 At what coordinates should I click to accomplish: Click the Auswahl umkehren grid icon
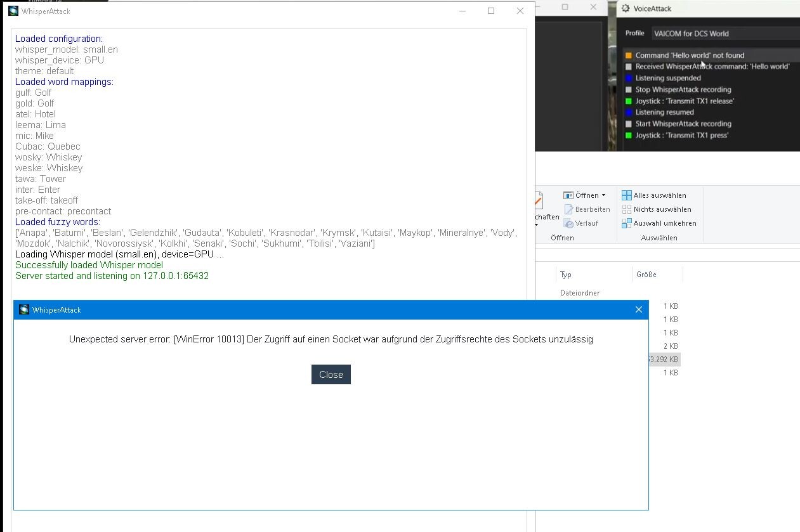[626, 223]
